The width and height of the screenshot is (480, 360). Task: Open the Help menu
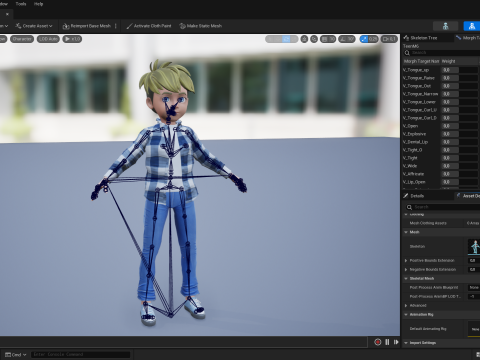click(38, 4)
